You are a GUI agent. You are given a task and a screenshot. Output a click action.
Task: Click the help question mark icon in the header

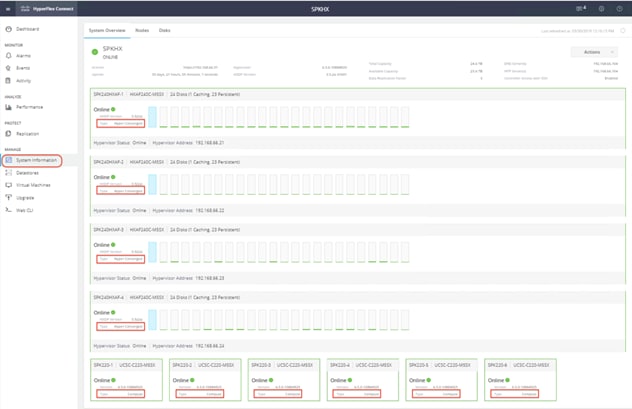point(620,8)
